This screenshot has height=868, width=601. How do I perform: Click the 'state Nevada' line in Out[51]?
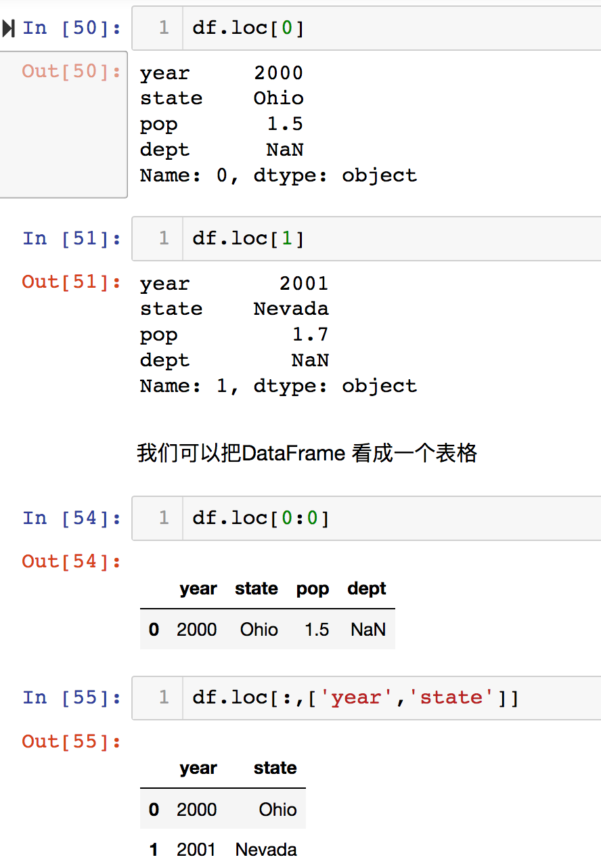click(x=234, y=309)
